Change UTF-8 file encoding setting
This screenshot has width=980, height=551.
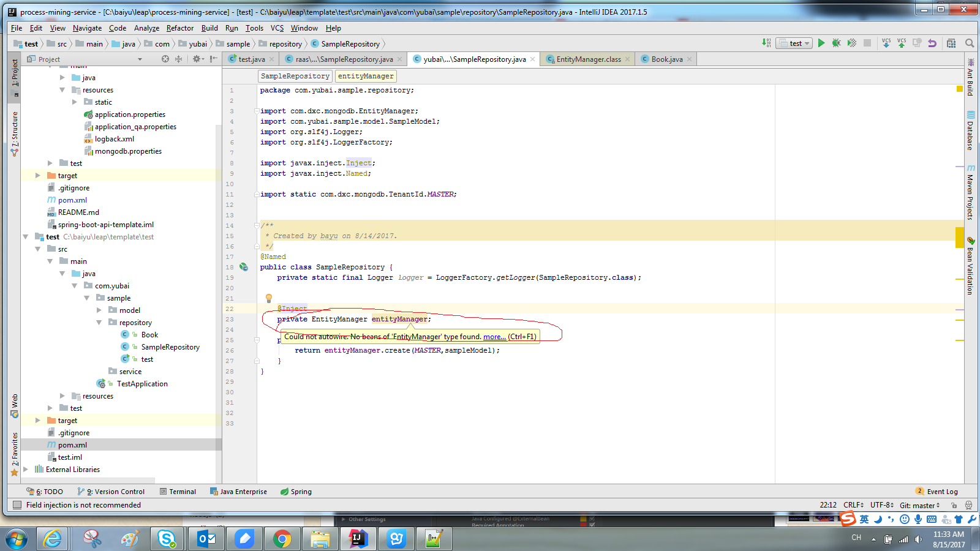(882, 505)
